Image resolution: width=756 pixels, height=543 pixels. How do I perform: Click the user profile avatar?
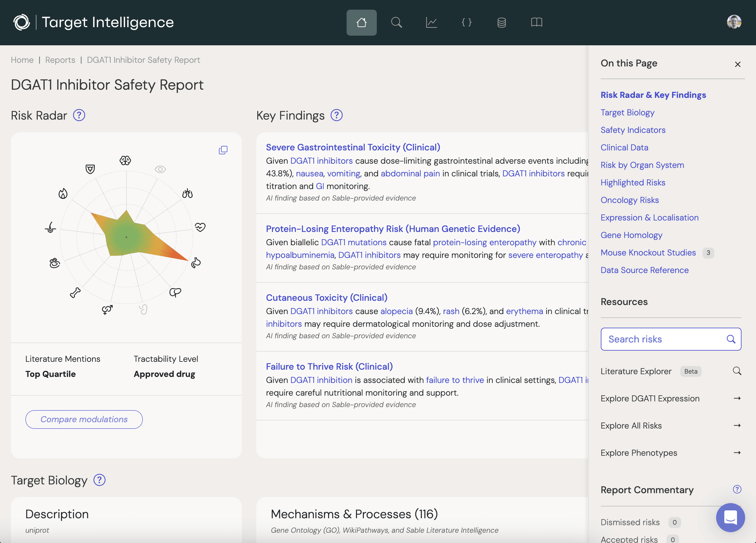coord(734,22)
